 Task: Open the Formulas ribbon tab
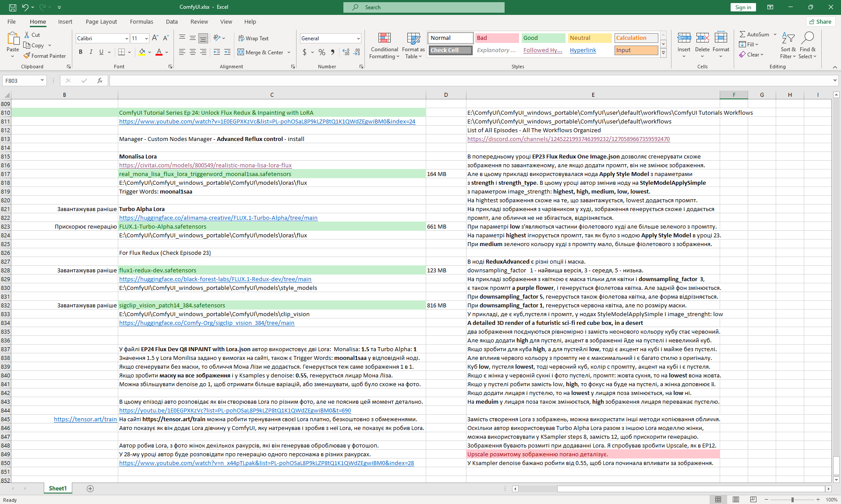coord(141,21)
